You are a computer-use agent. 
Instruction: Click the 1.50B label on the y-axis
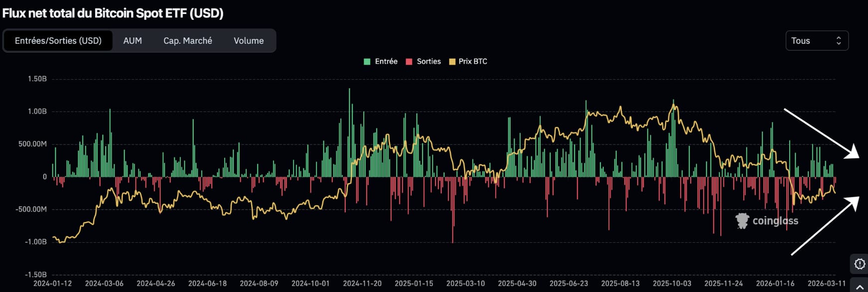pos(37,79)
